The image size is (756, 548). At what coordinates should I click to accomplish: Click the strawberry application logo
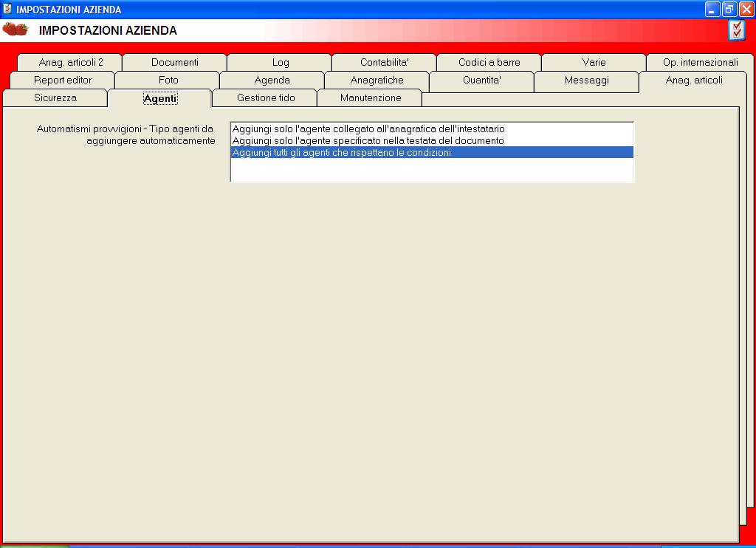tap(16, 30)
